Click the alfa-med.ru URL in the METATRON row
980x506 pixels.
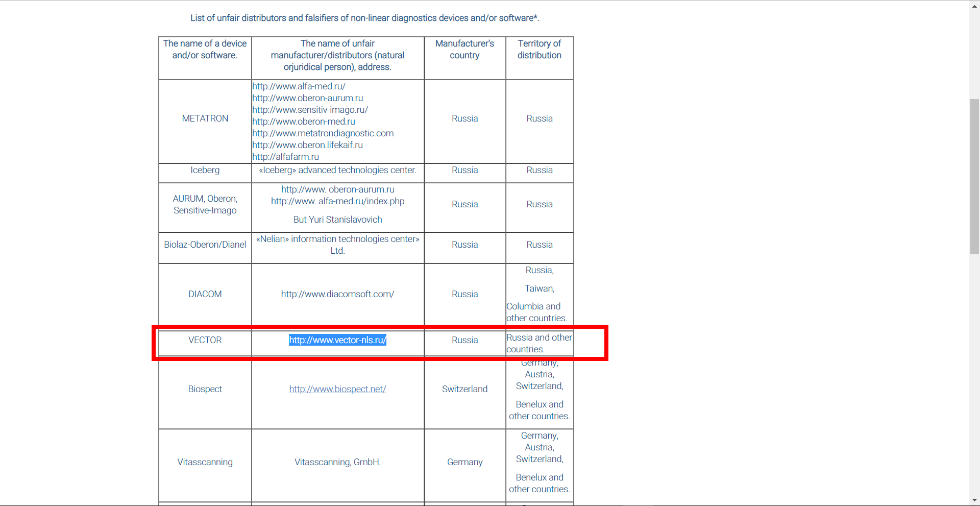tap(299, 86)
